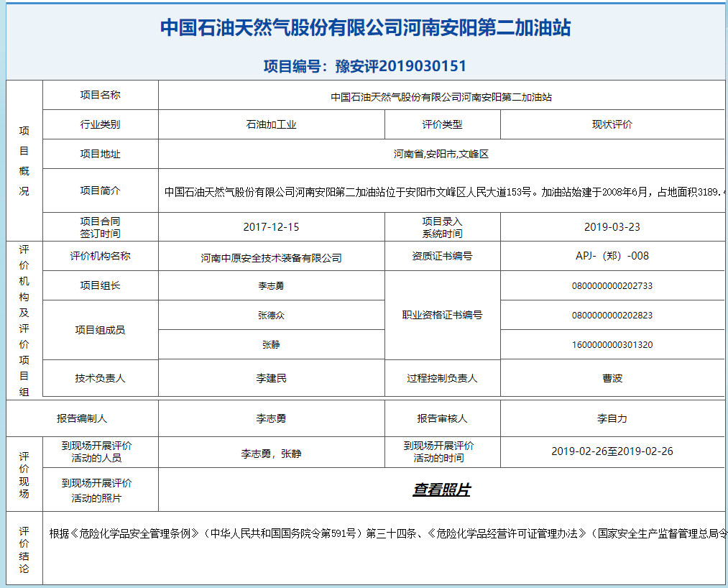Click the 技术负责人 label
The image size is (728, 588).
(x=101, y=378)
